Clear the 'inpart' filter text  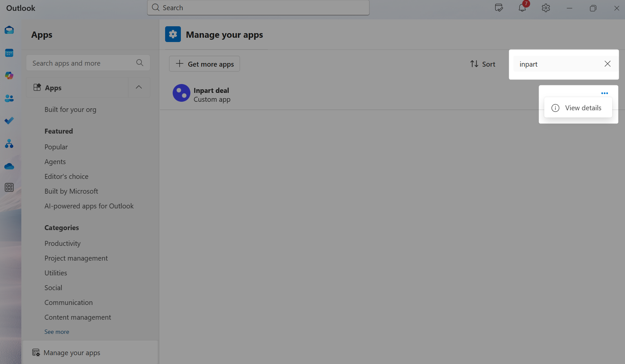(x=608, y=64)
